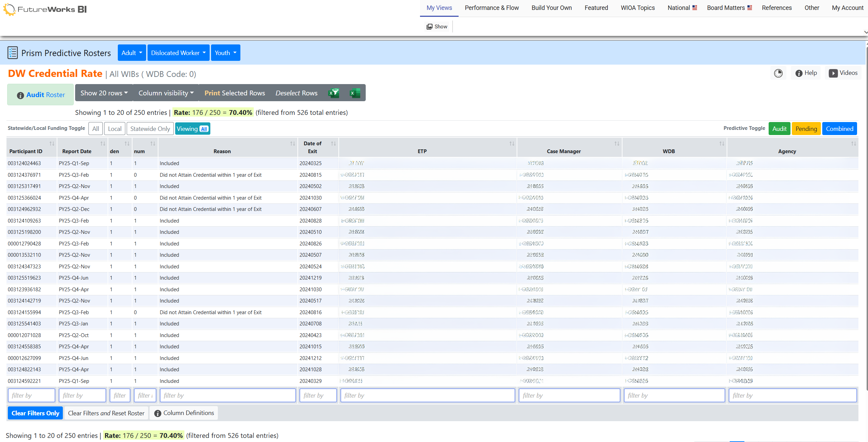Click the Prism Predictive Rosters checklist icon

tap(13, 53)
